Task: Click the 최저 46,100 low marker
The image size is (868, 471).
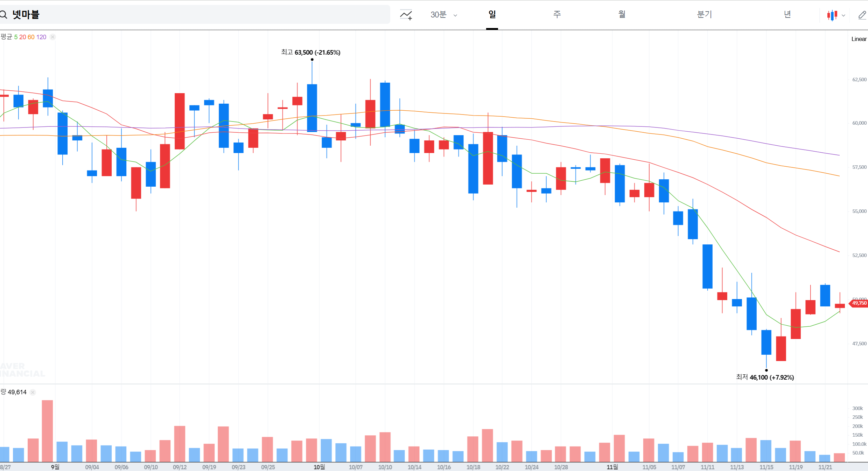Action: (765, 377)
